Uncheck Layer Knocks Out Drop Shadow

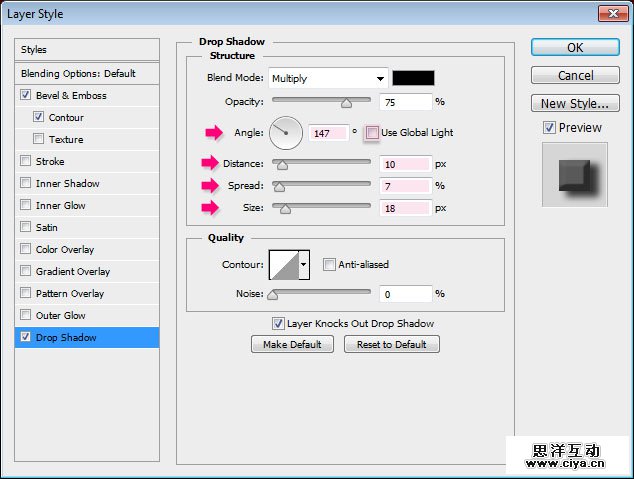279,324
